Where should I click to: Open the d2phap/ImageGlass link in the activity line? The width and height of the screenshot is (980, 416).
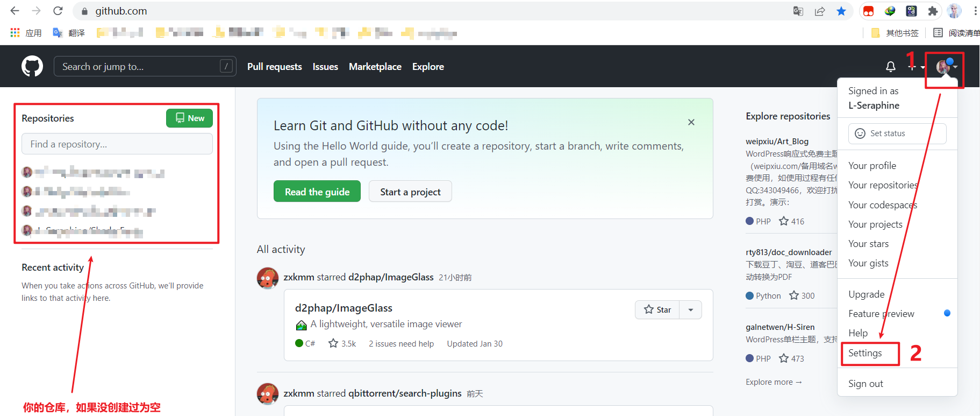coord(391,277)
